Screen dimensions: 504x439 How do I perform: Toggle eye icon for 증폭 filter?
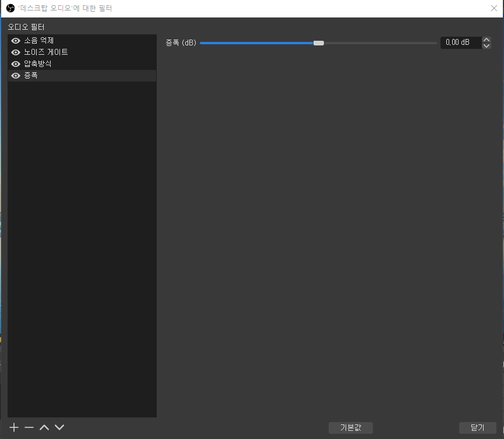pyautogui.click(x=15, y=76)
